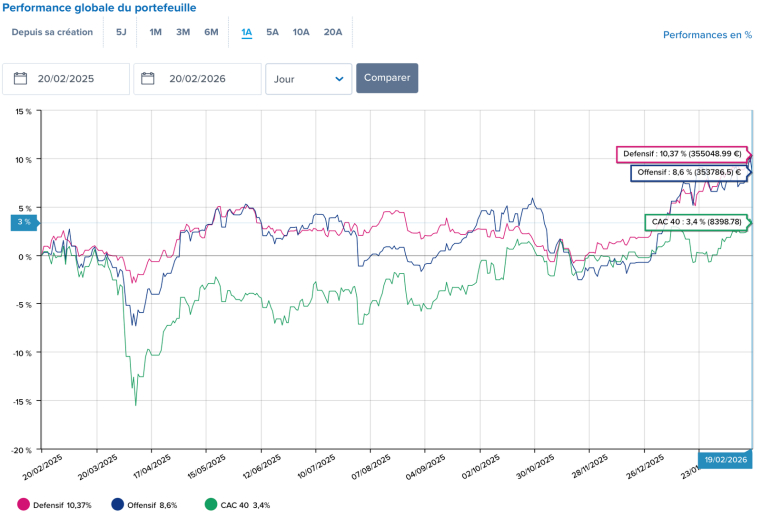Switch to the 6M period tab
Viewport: 760px width, 519px height.
211,32
